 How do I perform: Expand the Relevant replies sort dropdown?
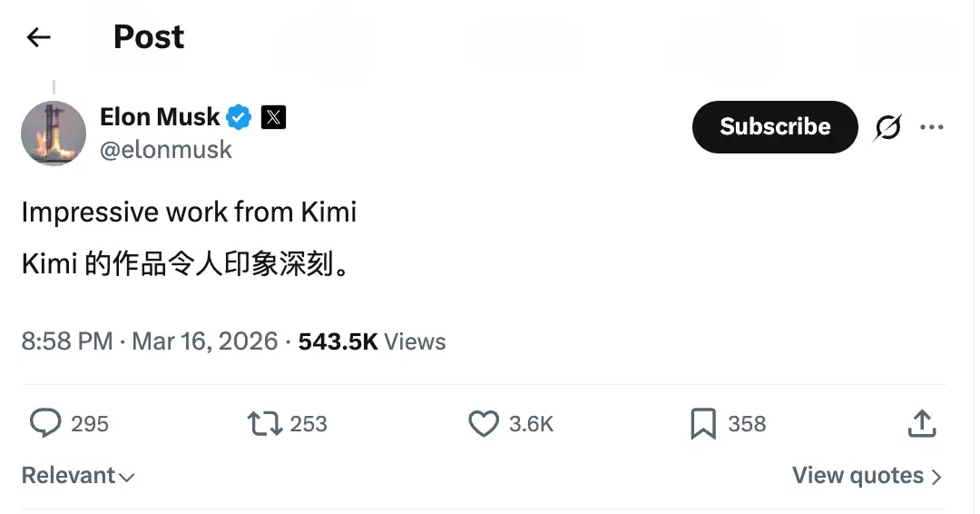[x=78, y=476]
